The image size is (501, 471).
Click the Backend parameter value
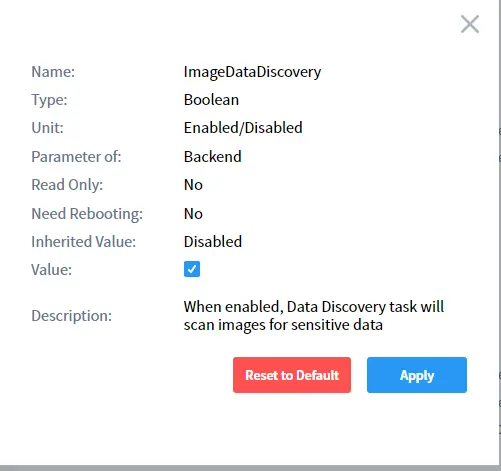[x=213, y=157]
